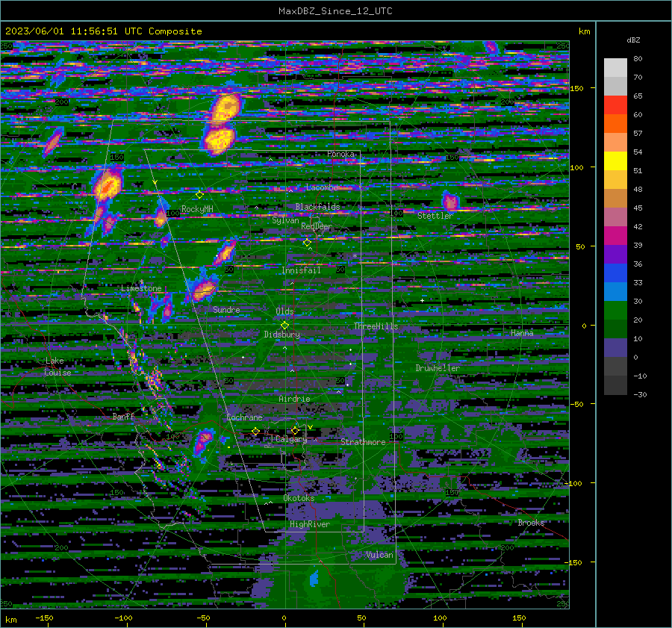Click the Lake Louise label
The height and width of the screenshot is (628, 672).
coord(57,367)
